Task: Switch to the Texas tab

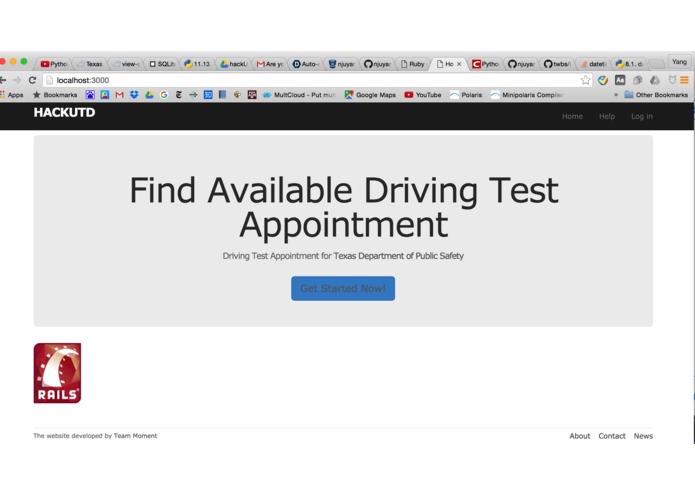Action: 90,64
